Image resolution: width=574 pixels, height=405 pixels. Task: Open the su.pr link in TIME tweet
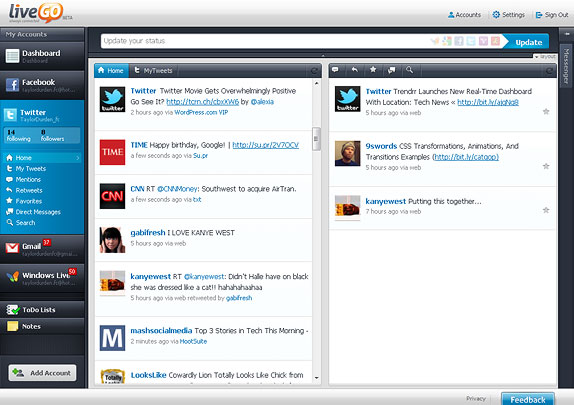tap(266, 145)
